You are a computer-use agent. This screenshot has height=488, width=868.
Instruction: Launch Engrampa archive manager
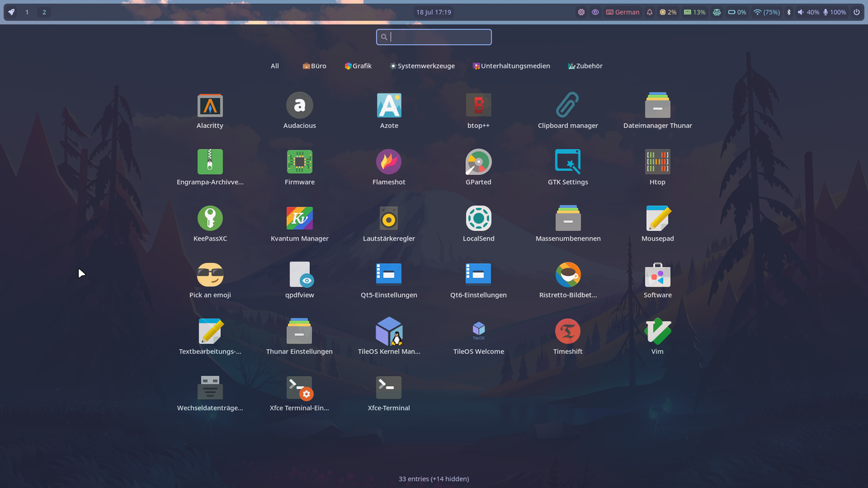210,167
